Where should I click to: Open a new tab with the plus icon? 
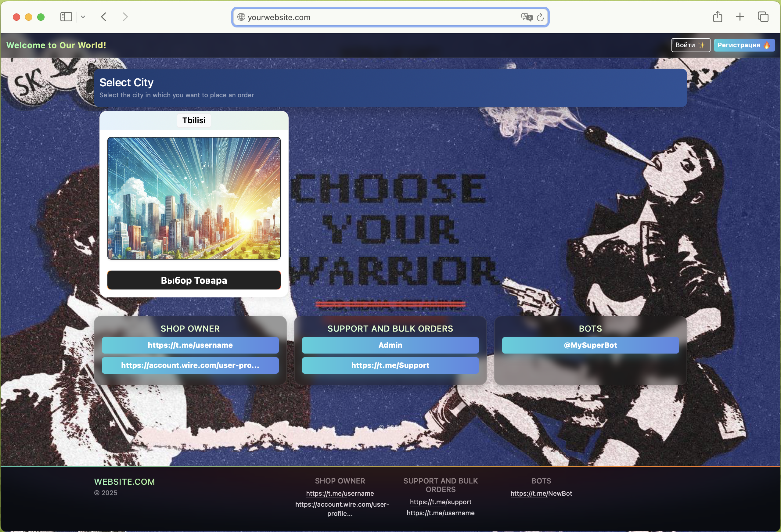pos(740,17)
